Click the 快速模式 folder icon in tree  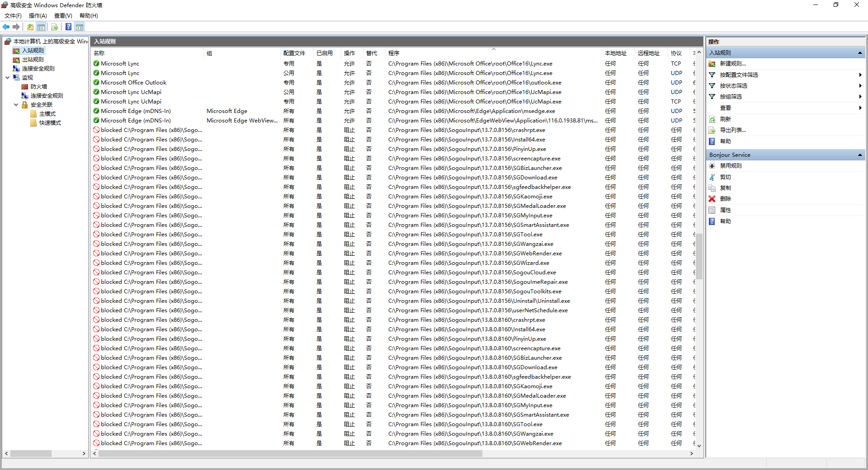click(x=33, y=123)
